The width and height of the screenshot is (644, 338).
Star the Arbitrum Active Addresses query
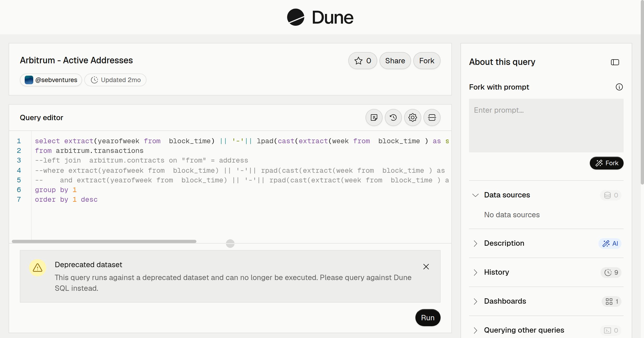point(363,61)
